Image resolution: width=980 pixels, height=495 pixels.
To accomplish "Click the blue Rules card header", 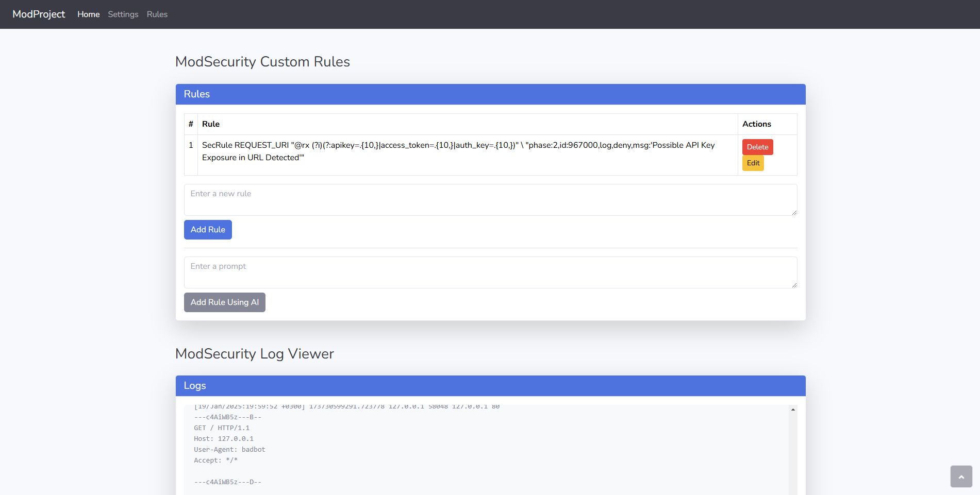I will (490, 94).
